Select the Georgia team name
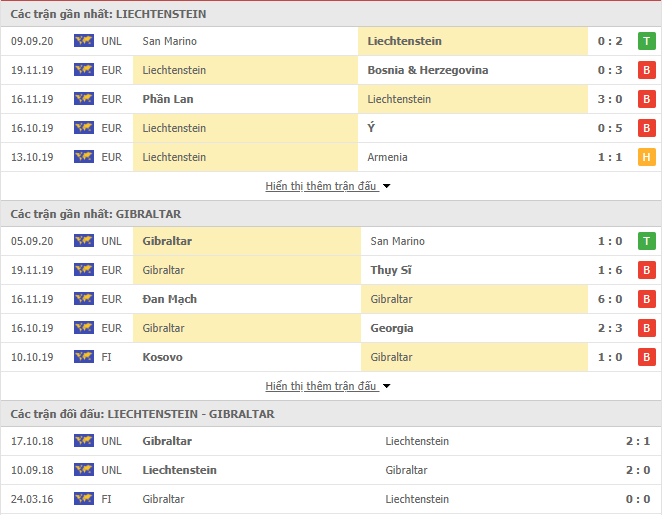Viewport: 662px width, 515px height. (x=391, y=328)
